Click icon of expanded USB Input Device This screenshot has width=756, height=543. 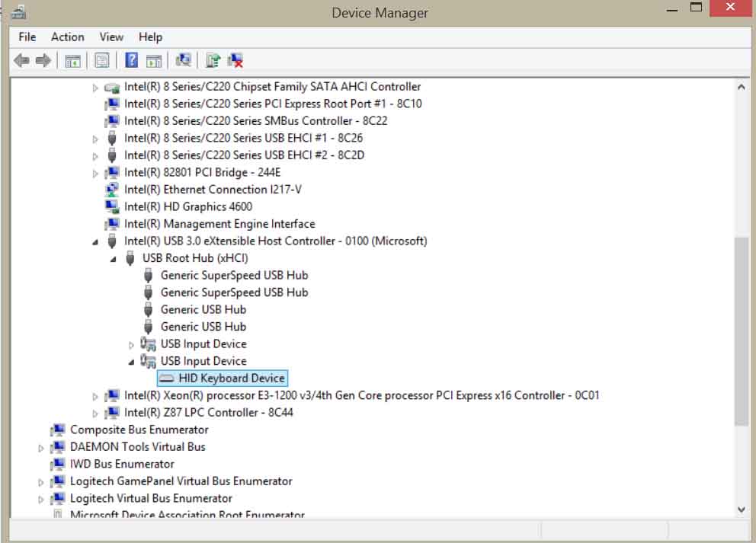[x=148, y=361]
